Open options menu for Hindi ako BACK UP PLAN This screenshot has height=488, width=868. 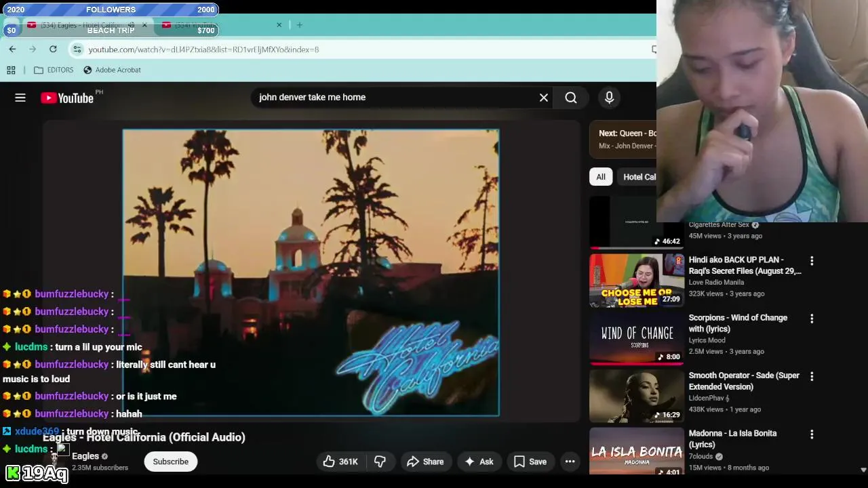click(x=812, y=260)
